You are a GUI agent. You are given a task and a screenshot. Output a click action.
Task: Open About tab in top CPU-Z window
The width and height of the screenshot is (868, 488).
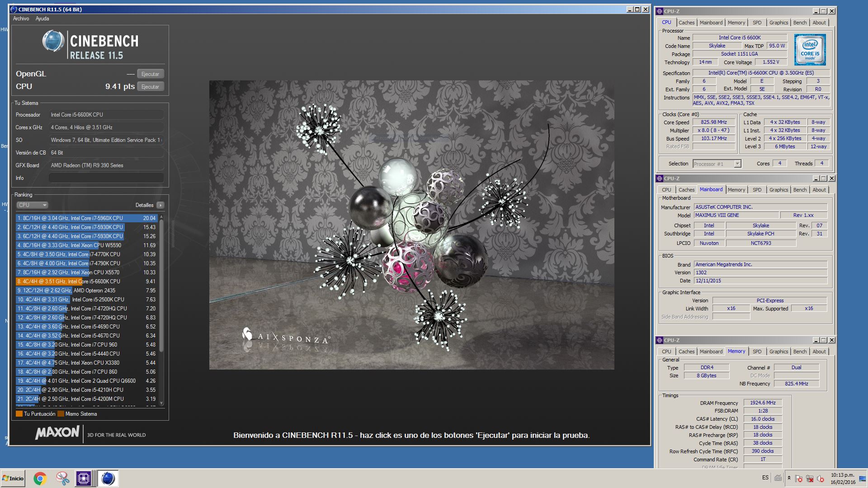[x=819, y=23]
